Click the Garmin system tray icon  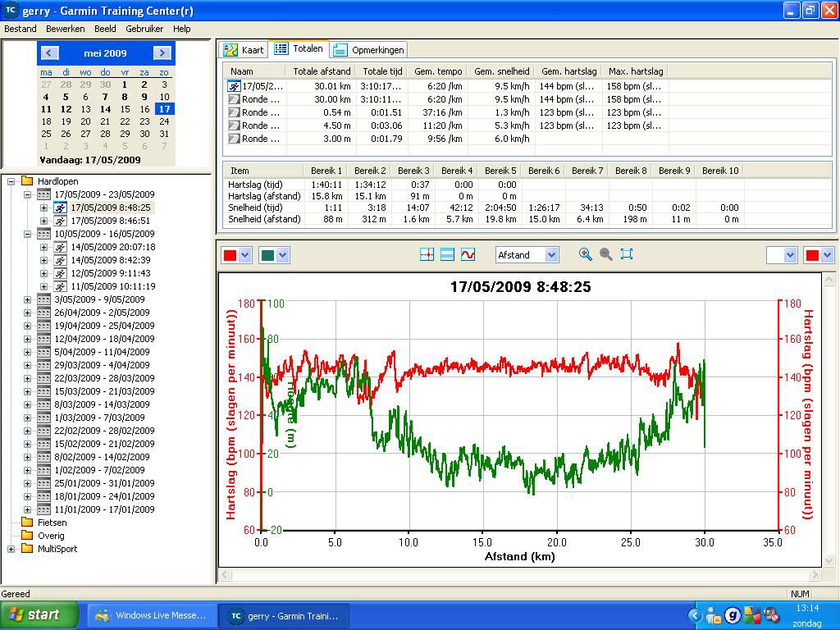[x=733, y=615]
